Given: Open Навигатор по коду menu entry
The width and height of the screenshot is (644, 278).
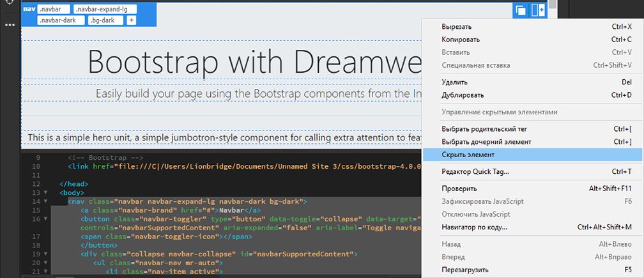Looking at the screenshot, I should tap(533, 227).
